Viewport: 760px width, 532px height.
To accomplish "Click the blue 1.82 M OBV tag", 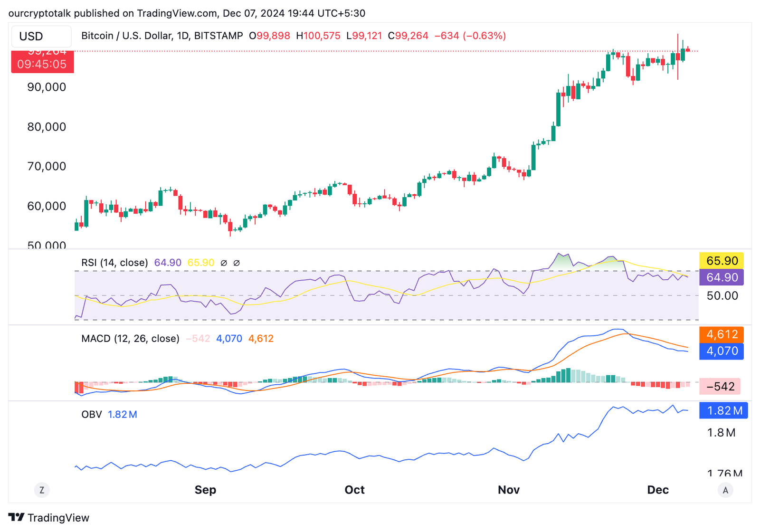I will [723, 410].
